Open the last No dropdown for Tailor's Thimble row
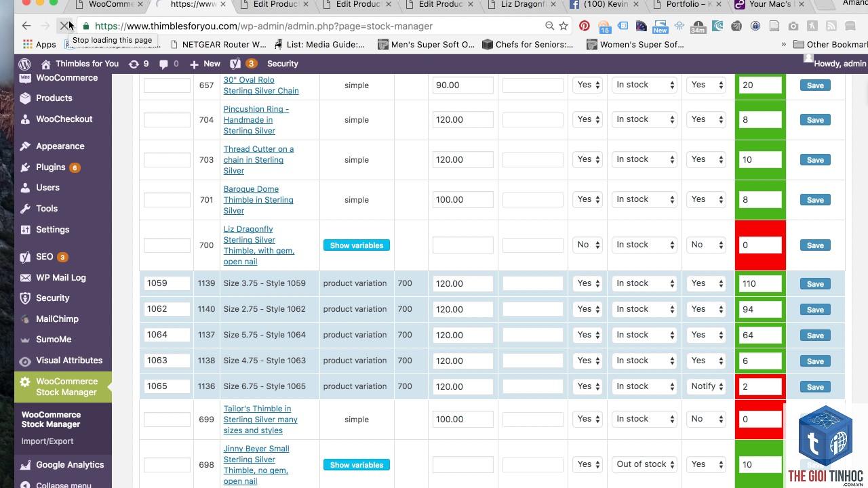Viewport: 868px width, 488px height. (x=707, y=419)
